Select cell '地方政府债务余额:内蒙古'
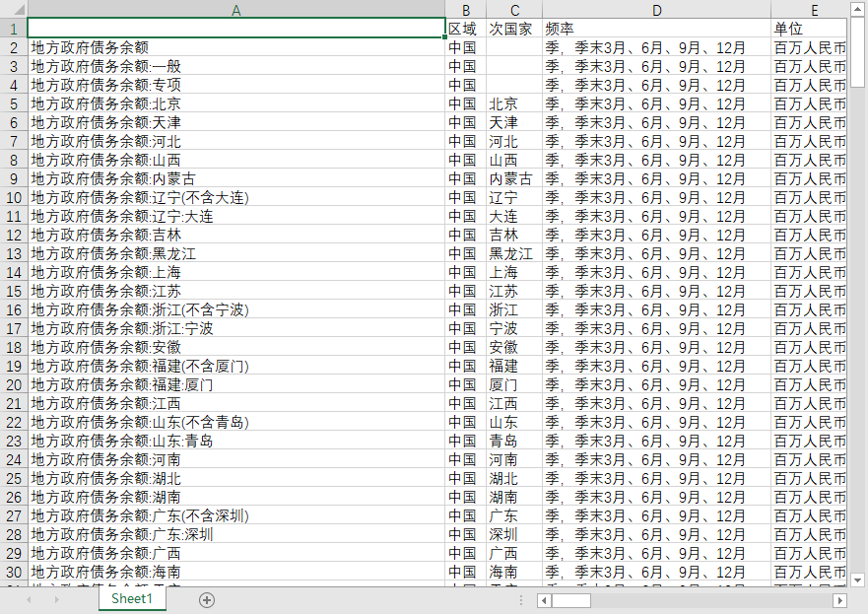868x614 pixels. pyautogui.click(x=236, y=178)
